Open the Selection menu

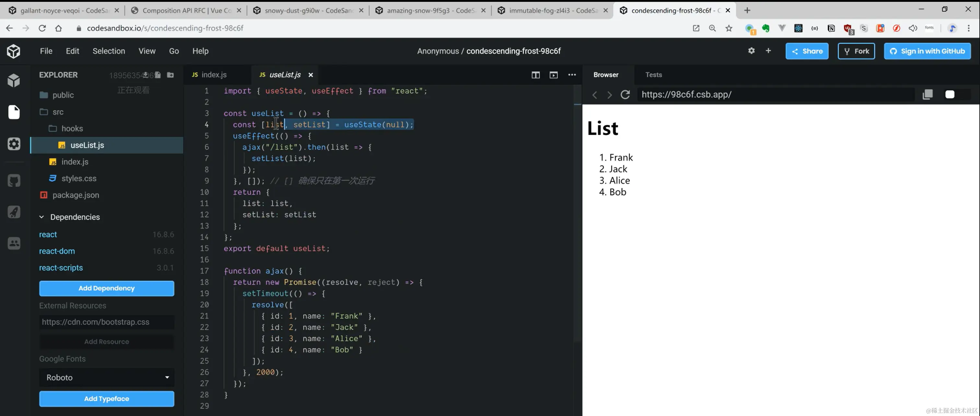click(x=109, y=51)
